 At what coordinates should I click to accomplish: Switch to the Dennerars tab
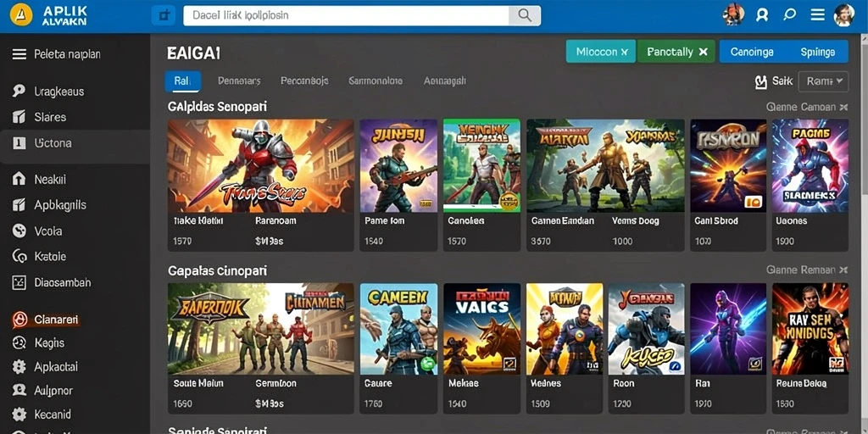click(x=239, y=81)
